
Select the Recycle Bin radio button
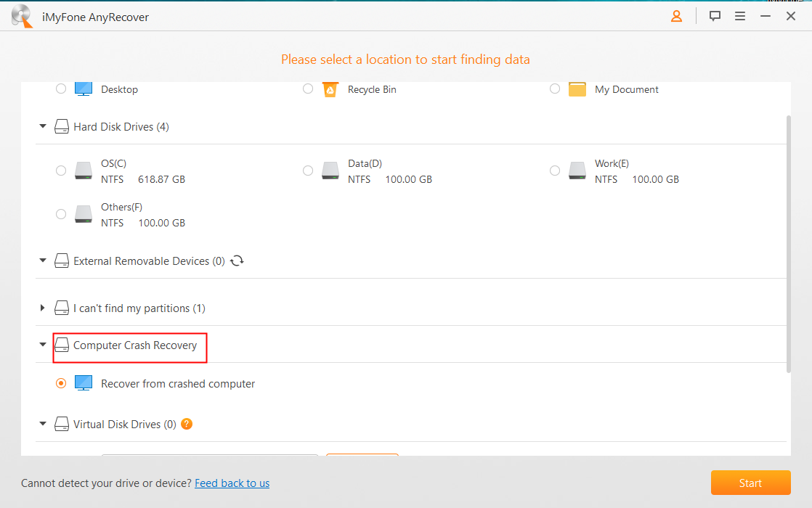point(308,89)
